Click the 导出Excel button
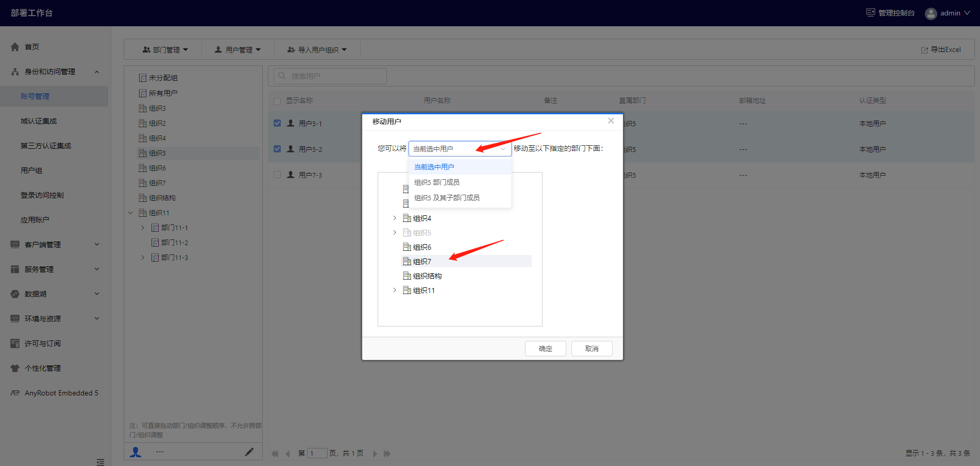This screenshot has width=980, height=466. 941,50
